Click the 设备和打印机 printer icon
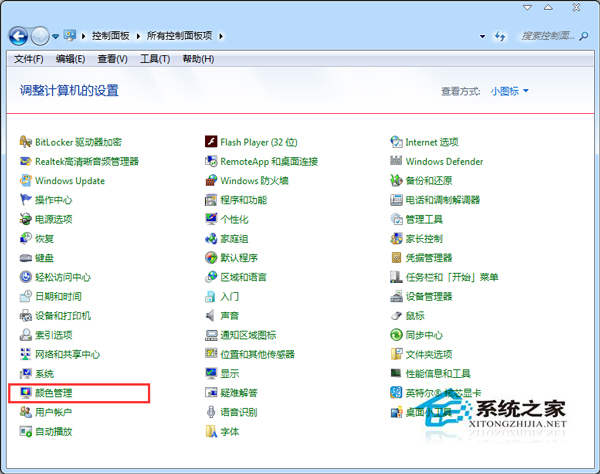The height and width of the screenshot is (474, 600). 26,316
